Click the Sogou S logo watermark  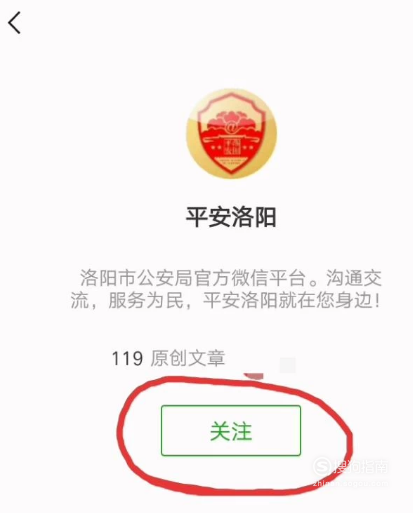click(x=322, y=466)
